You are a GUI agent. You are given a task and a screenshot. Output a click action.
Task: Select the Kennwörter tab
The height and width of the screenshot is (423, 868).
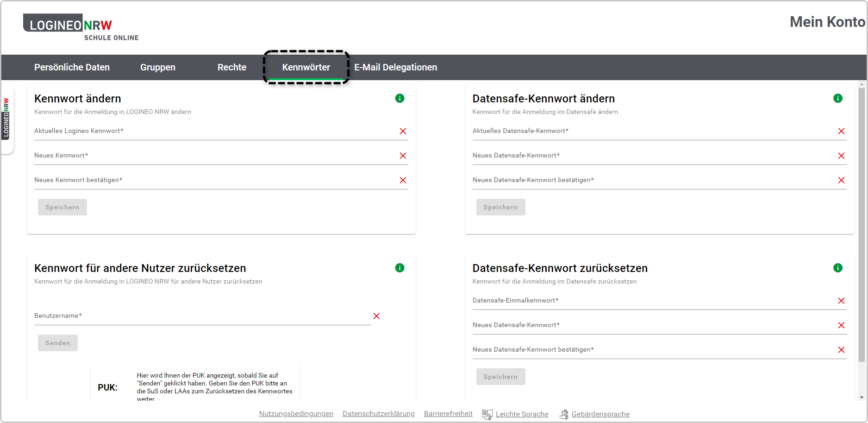[306, 67]
